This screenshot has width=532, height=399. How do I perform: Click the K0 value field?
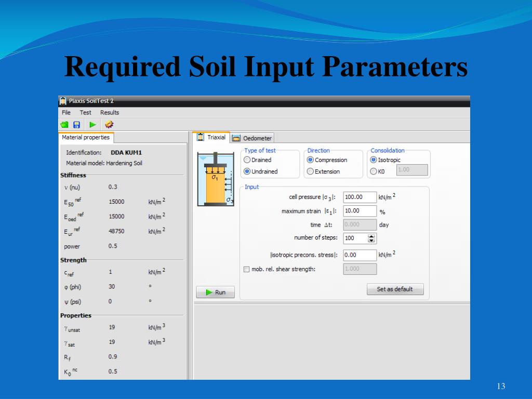(412, 170)
